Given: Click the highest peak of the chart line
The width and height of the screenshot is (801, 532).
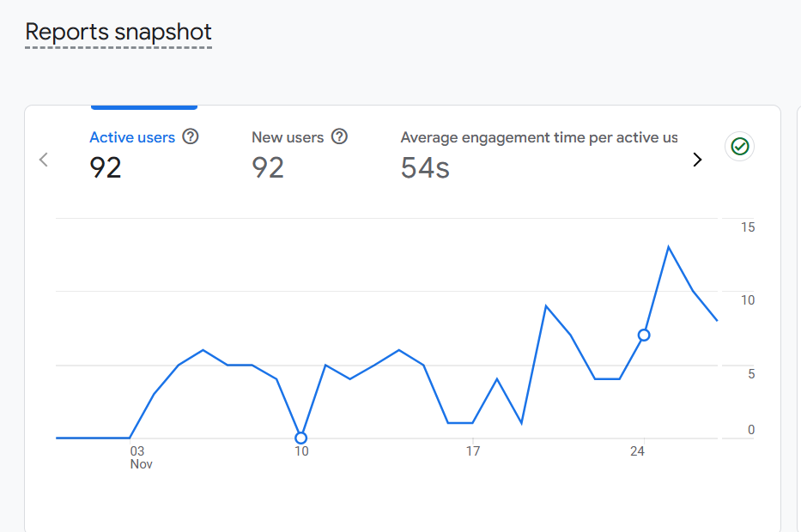Looking at the screenshot, I should point(668,247).
